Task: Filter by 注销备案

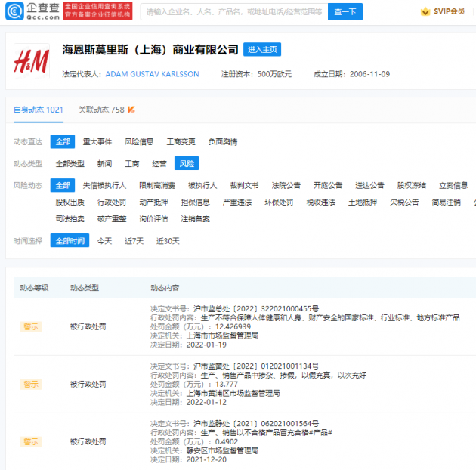Action: coord(196,219)
